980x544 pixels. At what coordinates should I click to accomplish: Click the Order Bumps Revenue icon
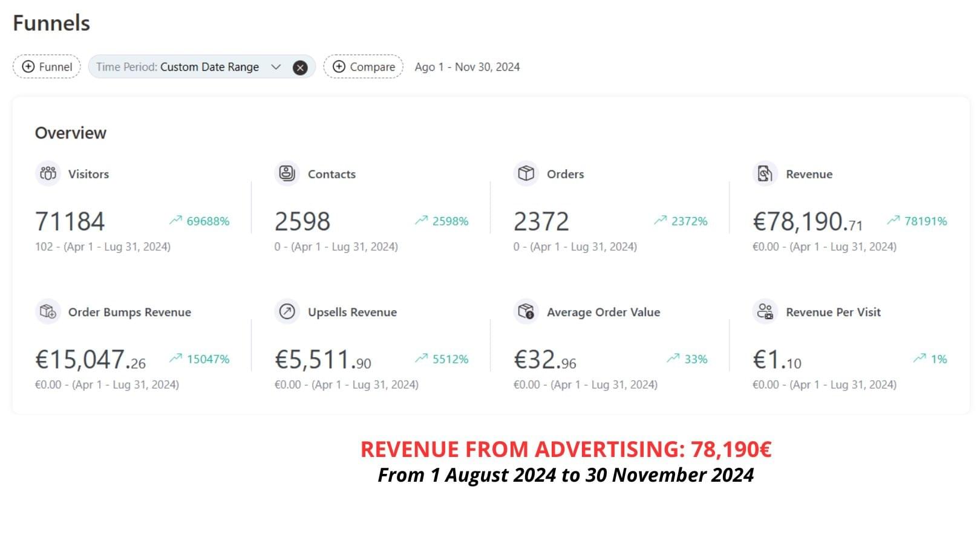(x=48, y=312)
